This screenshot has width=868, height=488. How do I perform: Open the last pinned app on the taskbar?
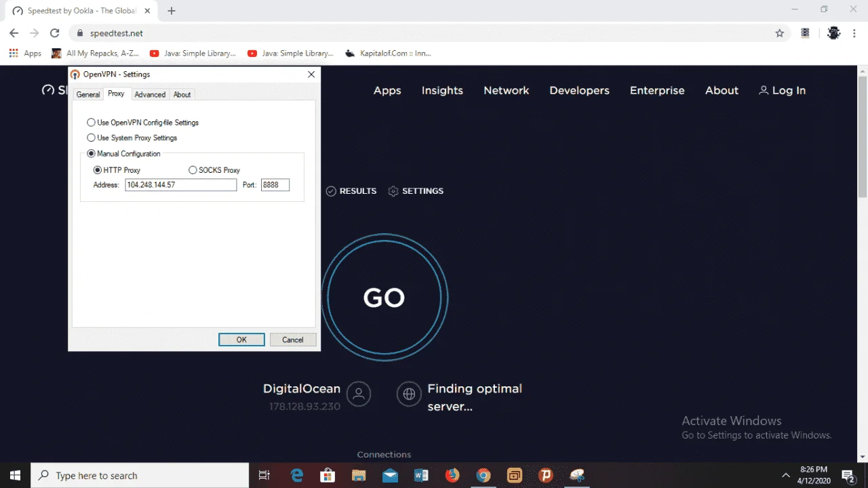(x=577, y=475)
